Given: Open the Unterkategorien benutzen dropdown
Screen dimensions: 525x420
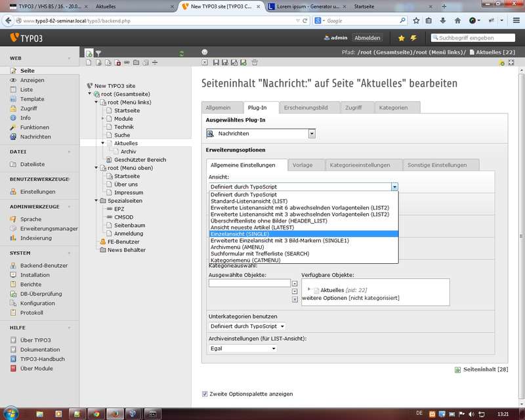Looking at the screenshot, I should click(x=247, y=326).
